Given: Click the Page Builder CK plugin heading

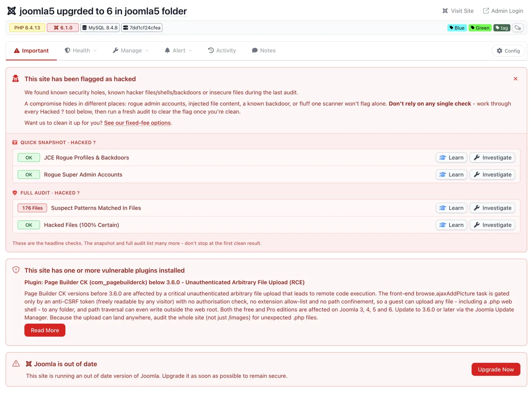Looking at the screenshot, I should (x=164, y=282).
